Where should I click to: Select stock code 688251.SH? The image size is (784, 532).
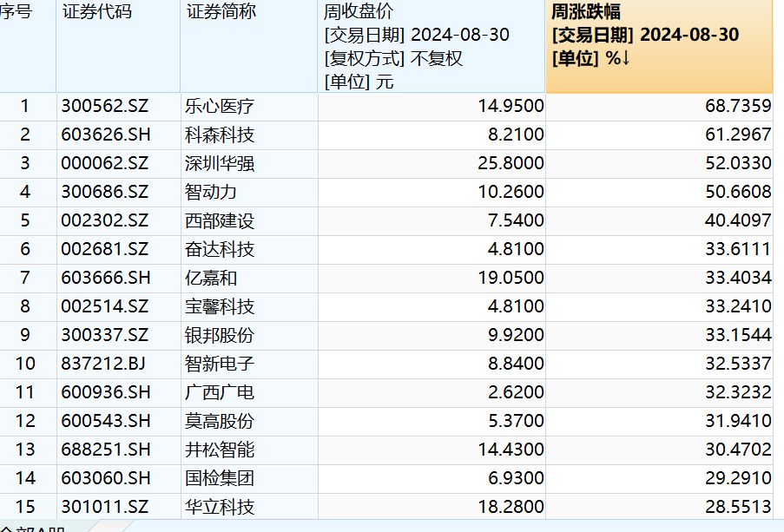click(x=106, y=450)
